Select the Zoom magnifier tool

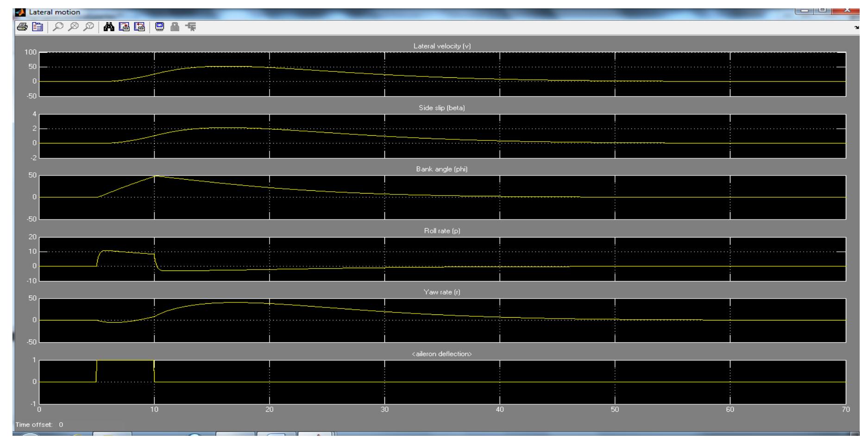click(57, 27)
